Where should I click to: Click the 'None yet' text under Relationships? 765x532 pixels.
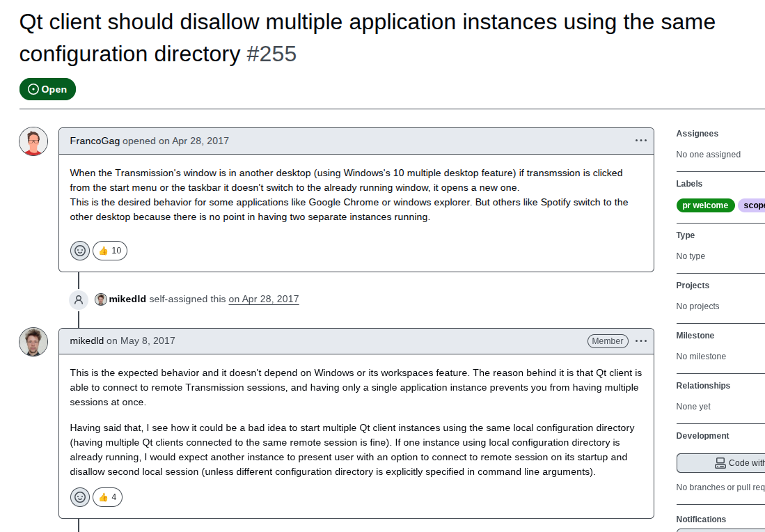click(x=693, y=407)
